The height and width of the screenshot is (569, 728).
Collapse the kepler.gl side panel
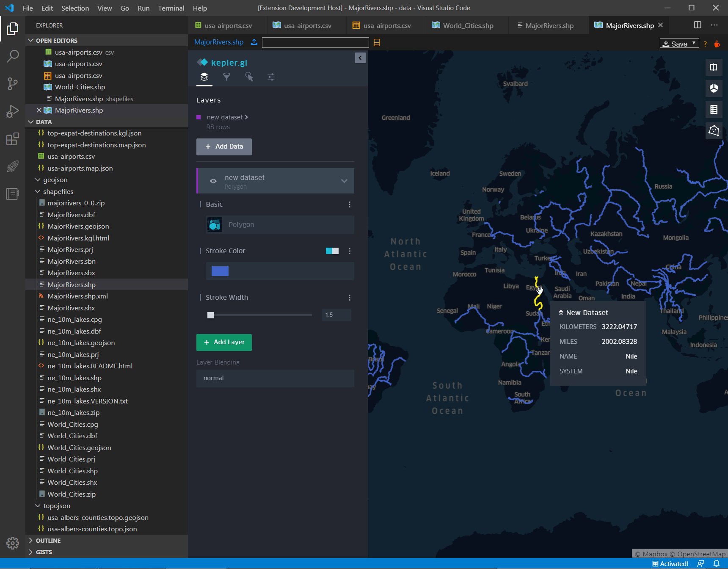(x=360, y=58)
